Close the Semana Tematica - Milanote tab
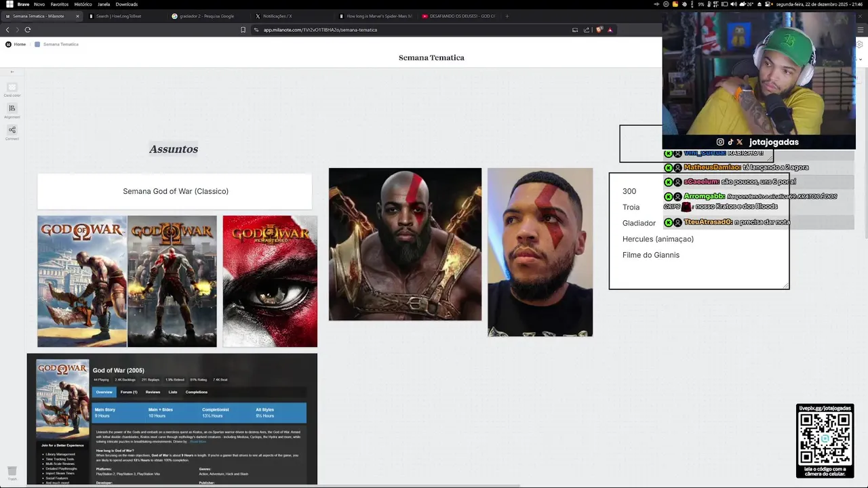Viewport: 868px width, 488px height. (77, 16)
